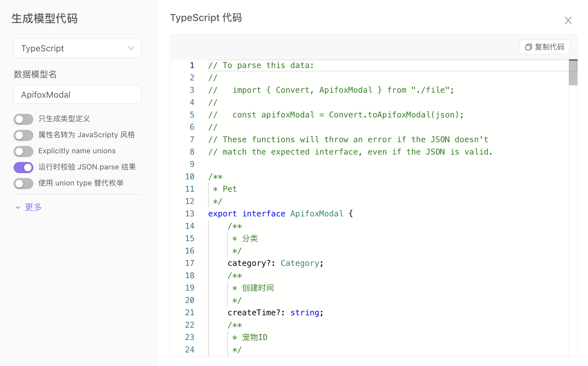
Task: Click line number 13 in the gutter
Action: [x=190, y=214]
